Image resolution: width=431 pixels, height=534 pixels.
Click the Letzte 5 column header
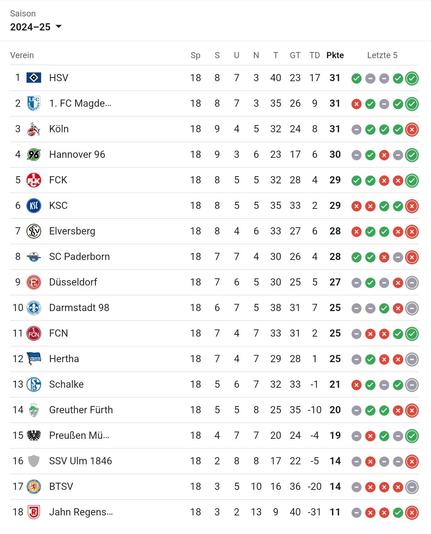[x=382, y=55]
